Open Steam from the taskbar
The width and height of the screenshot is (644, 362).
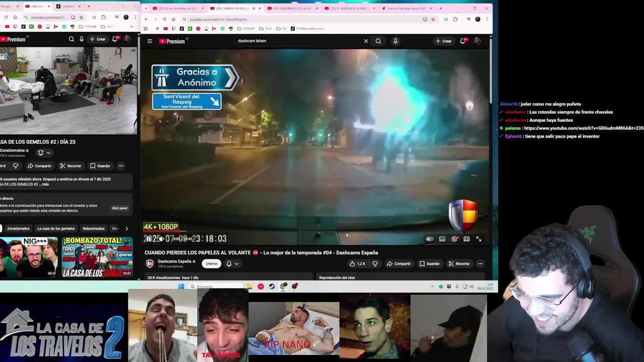pyautogui.click(x=272, y=287)
